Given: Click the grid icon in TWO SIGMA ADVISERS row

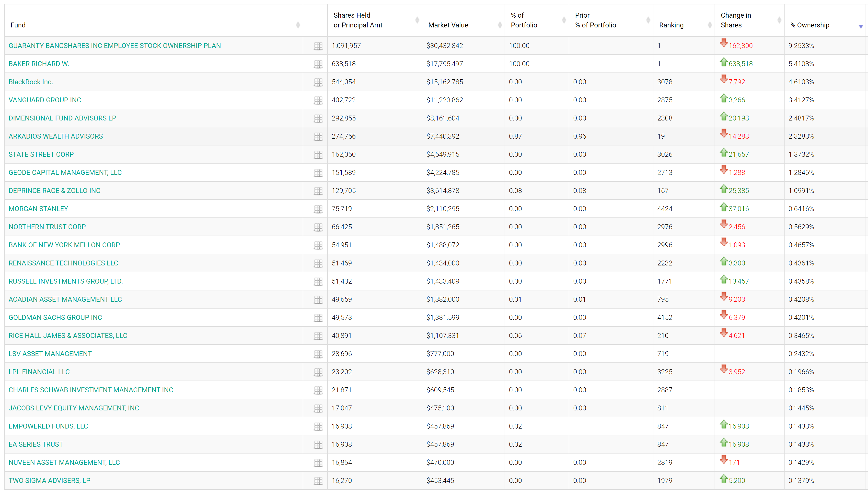Looking at the screenshot, I should pos(318,481).
